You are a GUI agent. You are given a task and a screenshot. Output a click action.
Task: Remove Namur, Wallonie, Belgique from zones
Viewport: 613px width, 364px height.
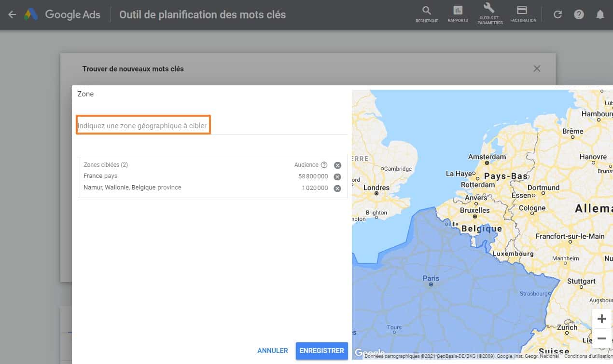pos(337,188)
